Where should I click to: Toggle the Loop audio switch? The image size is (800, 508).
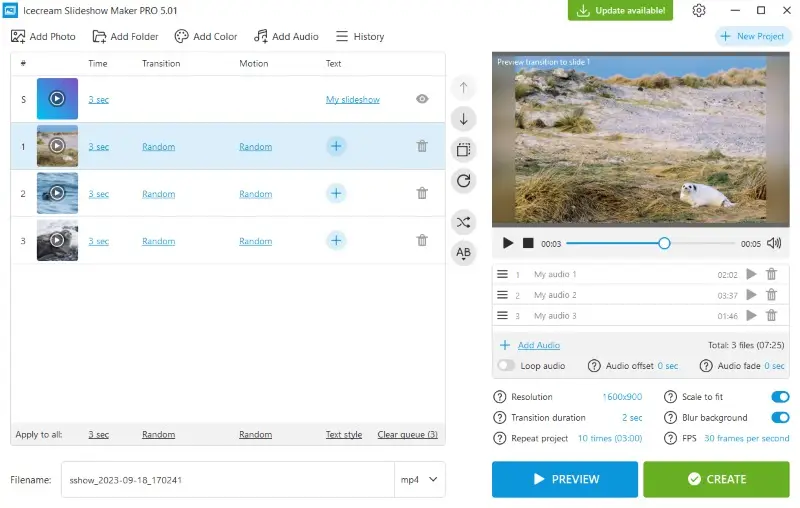tap(506, 366)
